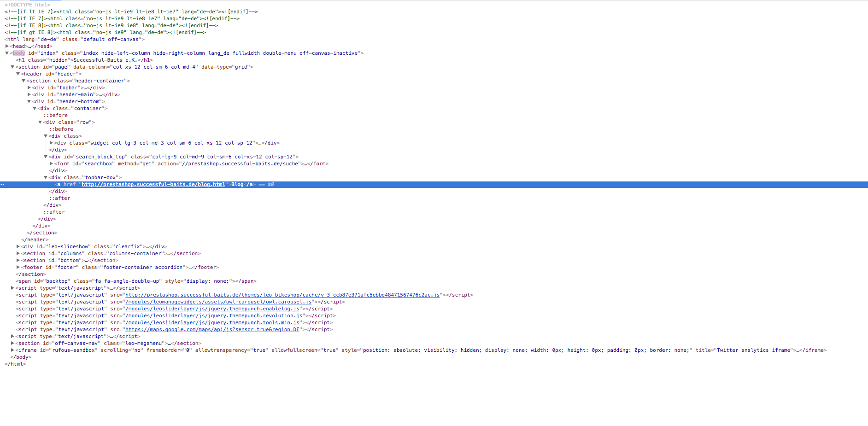Open the jquery.themepunch.tools.min.js link
The width and height of the screenshot is (868, 426).
pos(212,322)
